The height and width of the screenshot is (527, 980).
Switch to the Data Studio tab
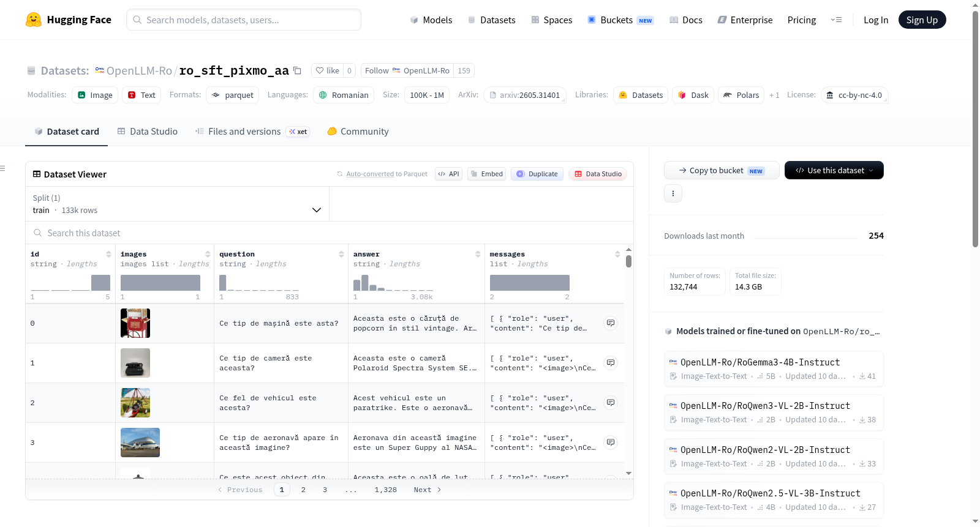pos(148,131)
